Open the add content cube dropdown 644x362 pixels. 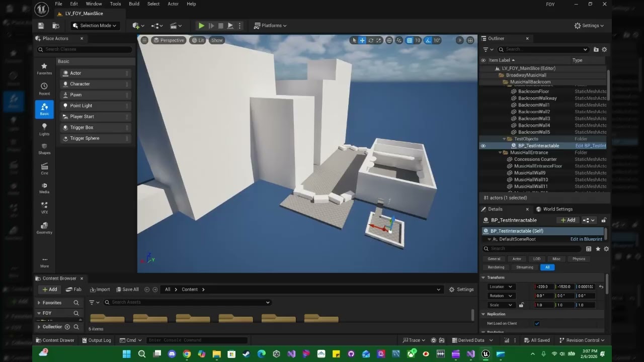click(138, 26)
